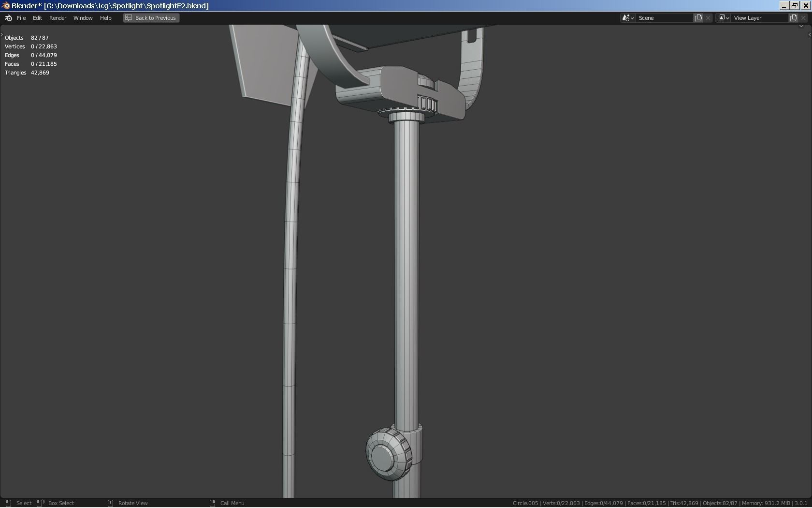Open the Edit menu
The image size is (812, 508).
pyautogui.click(x=37, y=18)
